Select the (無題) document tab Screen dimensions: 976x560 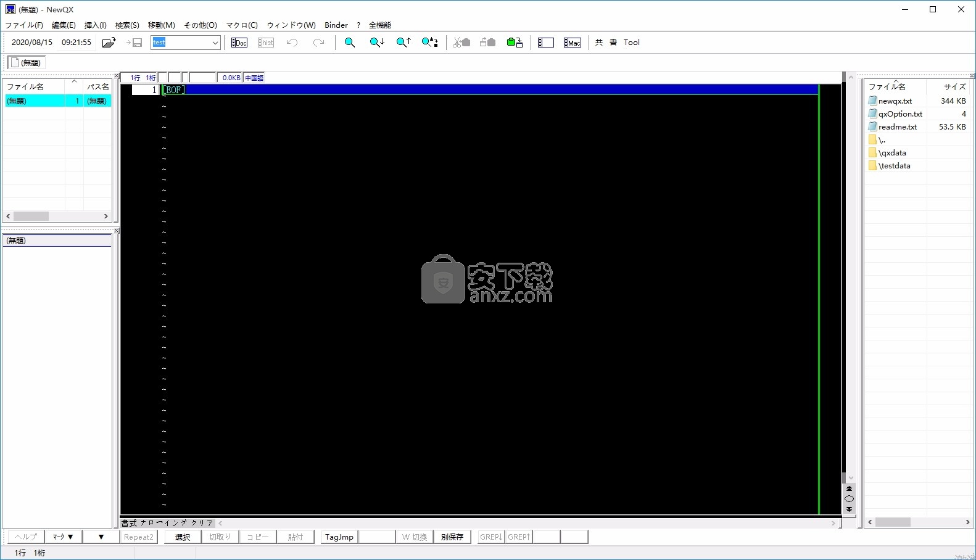coord(26,62)
